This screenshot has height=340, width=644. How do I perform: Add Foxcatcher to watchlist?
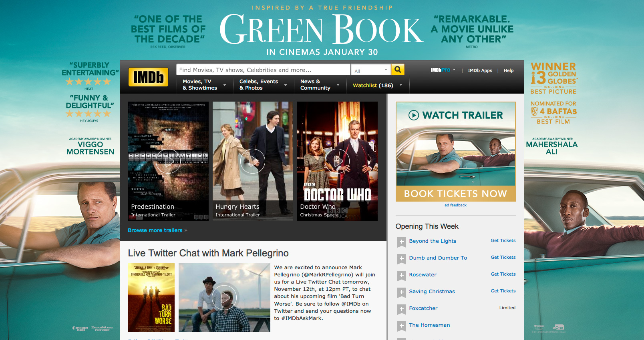pos(402,309)
